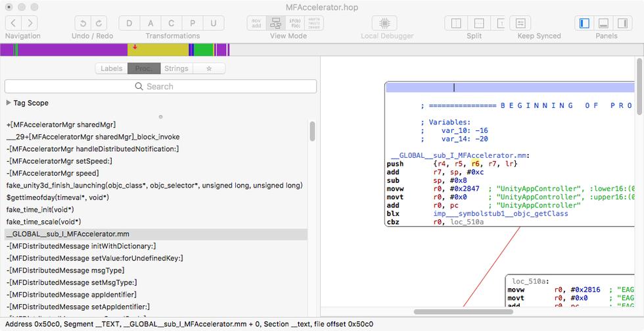Image resolution: width=644 pixels, height=331 pixels.
Task: Open the Strings tab
Action: coord(176,68)
